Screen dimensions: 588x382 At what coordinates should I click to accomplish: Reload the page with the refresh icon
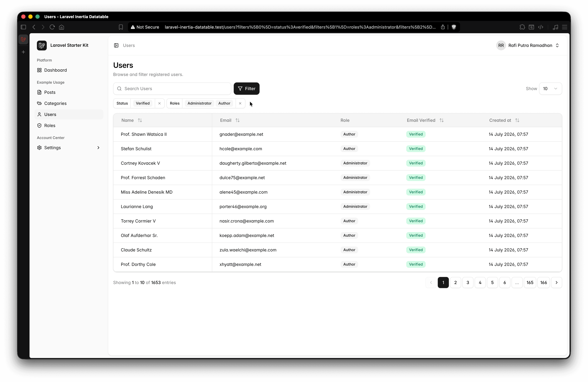click(52, 27)
